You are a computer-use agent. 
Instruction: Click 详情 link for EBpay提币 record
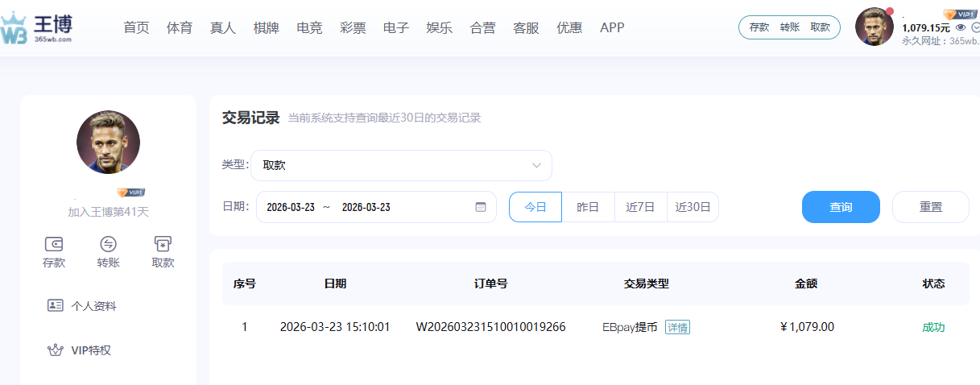677,327
